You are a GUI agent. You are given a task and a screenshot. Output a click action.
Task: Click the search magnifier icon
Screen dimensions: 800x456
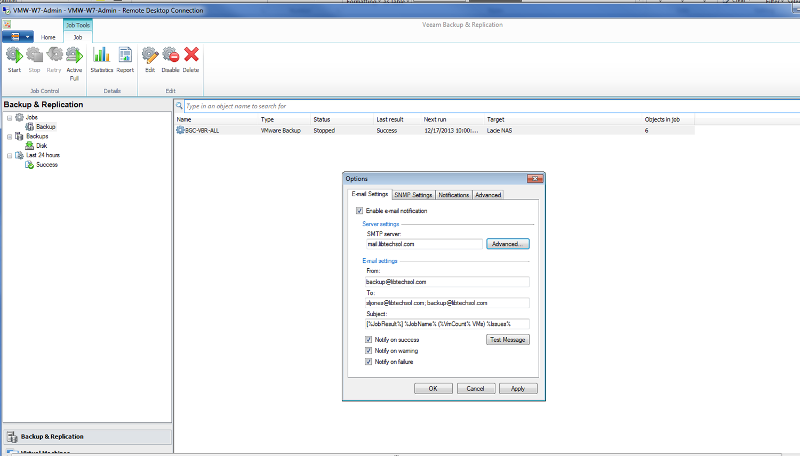[179, 106]
